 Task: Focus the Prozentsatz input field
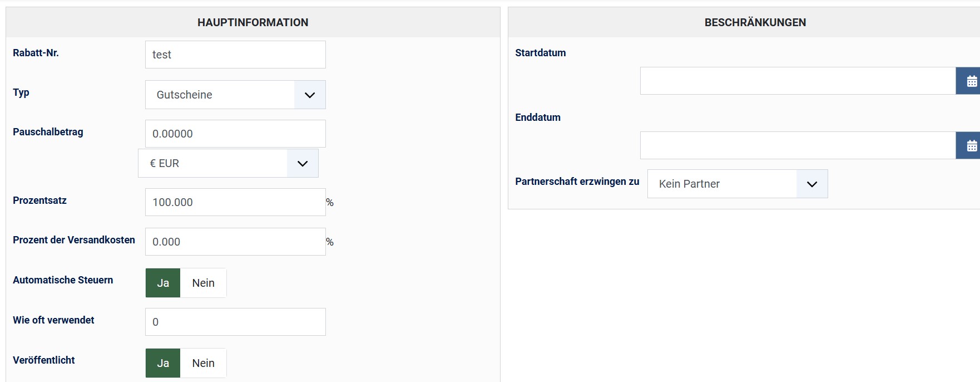pyautogui.click(x=235, y=202)
